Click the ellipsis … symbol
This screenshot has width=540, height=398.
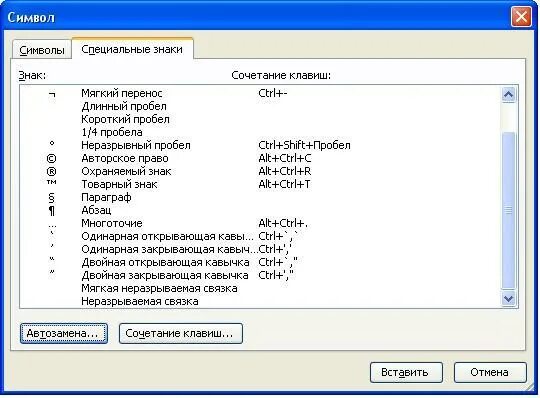52,226
